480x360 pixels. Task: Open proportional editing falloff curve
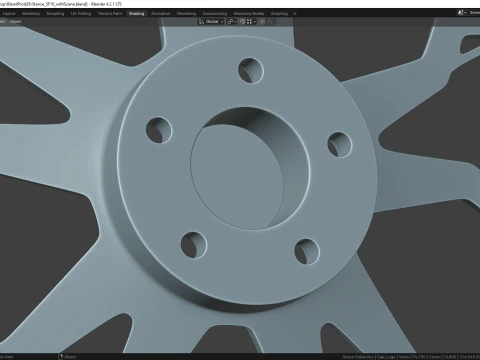(x=270, y=22)
